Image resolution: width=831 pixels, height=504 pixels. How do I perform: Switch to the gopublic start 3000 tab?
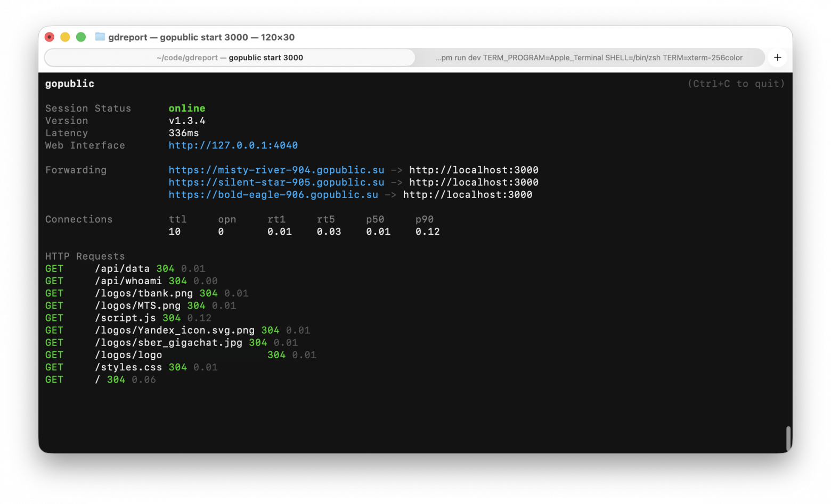(x=230, y=57)
